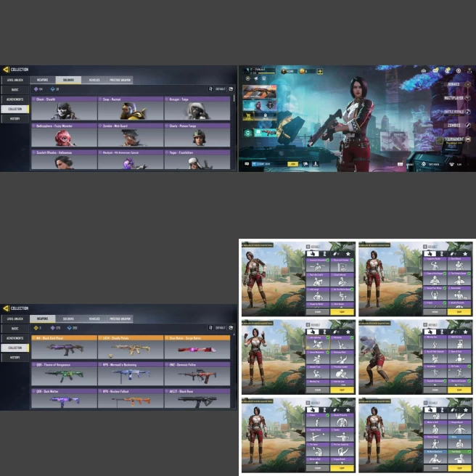Select Multiplayer mode in the game lobby

point(457,98)
